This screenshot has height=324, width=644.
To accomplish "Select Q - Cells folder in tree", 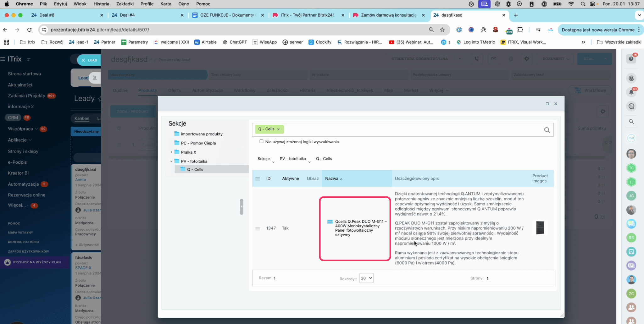I will tap(195, 169).
